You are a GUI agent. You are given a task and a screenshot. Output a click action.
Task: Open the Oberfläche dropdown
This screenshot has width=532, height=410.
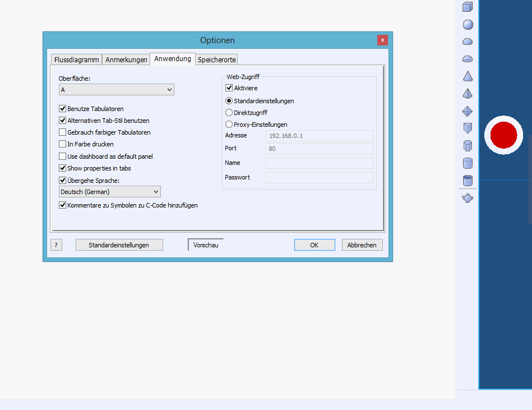[117, 90]
